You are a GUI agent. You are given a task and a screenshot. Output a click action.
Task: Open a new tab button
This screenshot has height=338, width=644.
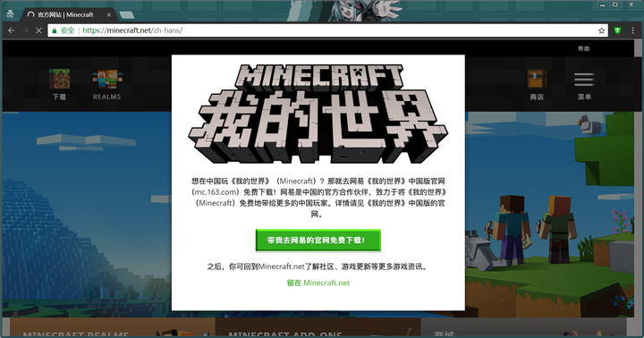[126, 15]
